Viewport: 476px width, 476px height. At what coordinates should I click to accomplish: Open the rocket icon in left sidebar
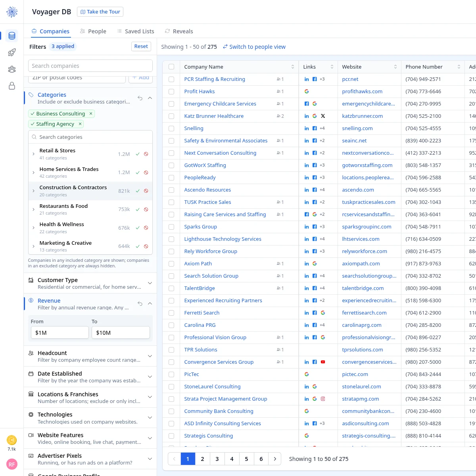[12, 52]
